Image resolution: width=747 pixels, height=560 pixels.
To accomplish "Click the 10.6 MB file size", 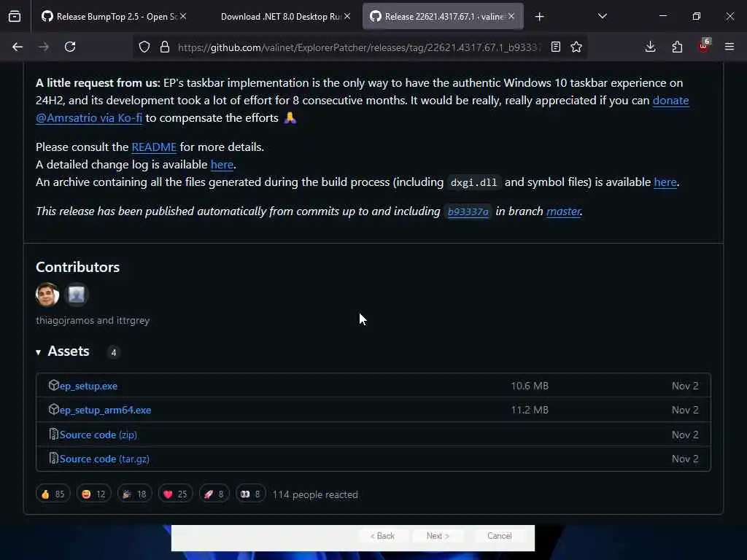I will pyautogui.click(x=530, y=386).
